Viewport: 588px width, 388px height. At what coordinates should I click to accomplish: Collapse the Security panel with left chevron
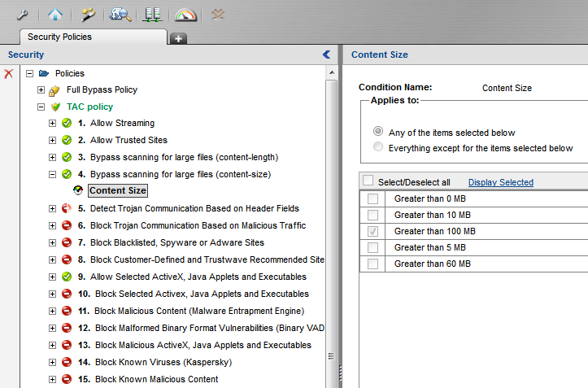(326, 54)
